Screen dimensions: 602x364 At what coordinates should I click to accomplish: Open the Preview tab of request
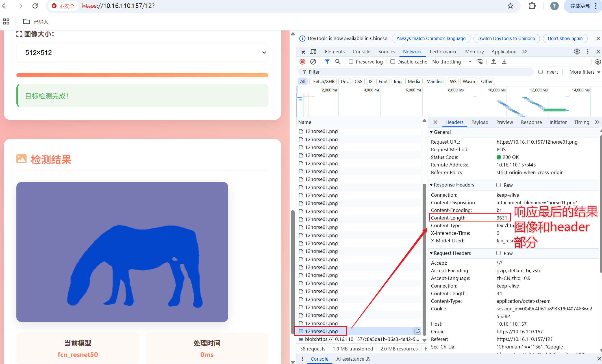[x=504, y=122]
